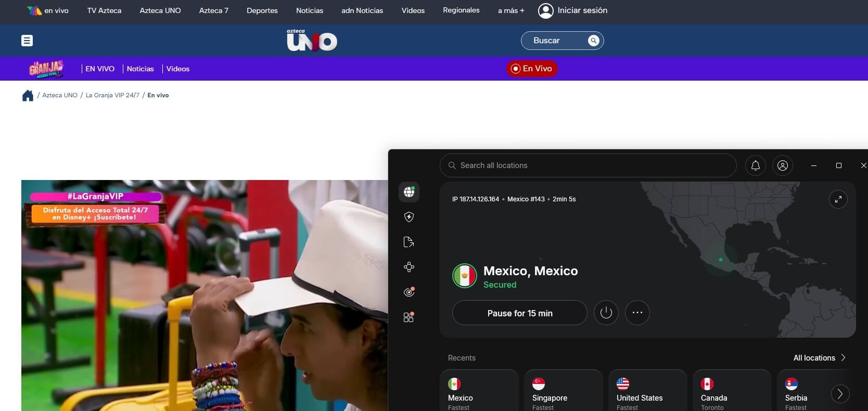Click the Pause for 15 min button

pos(520,313)
